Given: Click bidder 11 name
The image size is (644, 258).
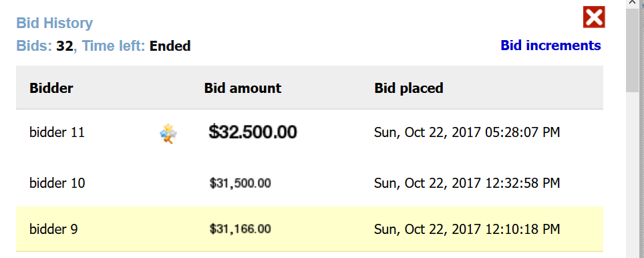Looking at the screenshot, I should pos(57,133).
